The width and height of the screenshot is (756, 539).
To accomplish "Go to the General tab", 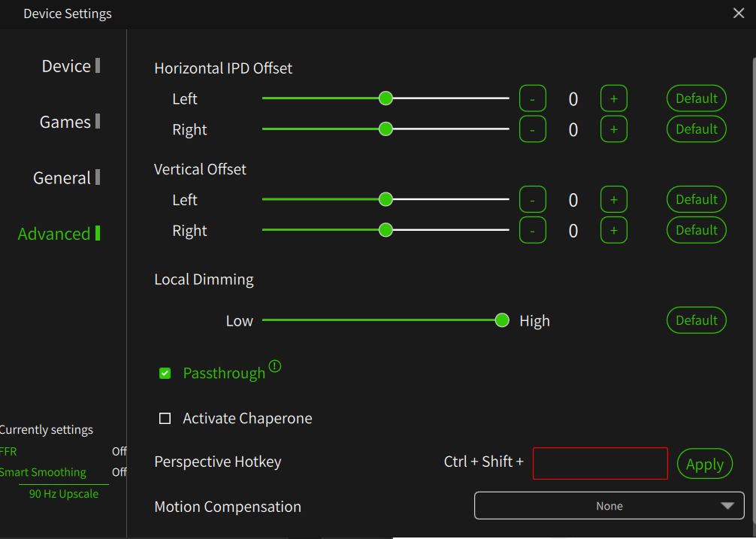I will click(62, 178).
